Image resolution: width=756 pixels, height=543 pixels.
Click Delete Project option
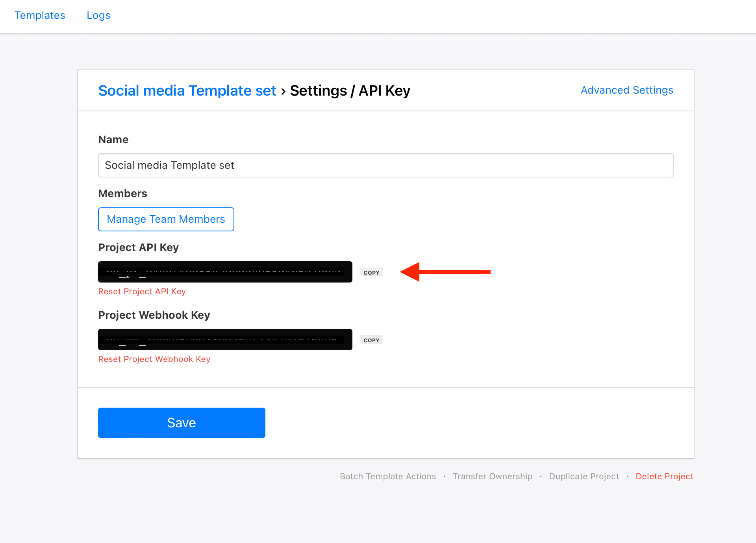(664, 476)
